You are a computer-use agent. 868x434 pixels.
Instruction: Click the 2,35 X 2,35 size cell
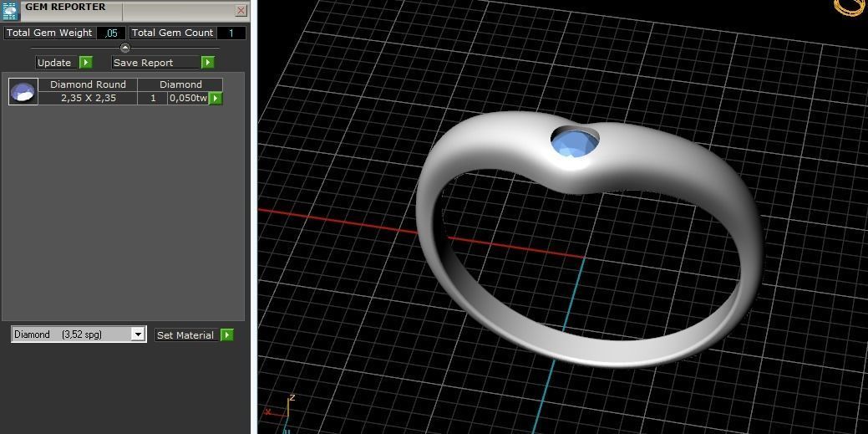88,98
